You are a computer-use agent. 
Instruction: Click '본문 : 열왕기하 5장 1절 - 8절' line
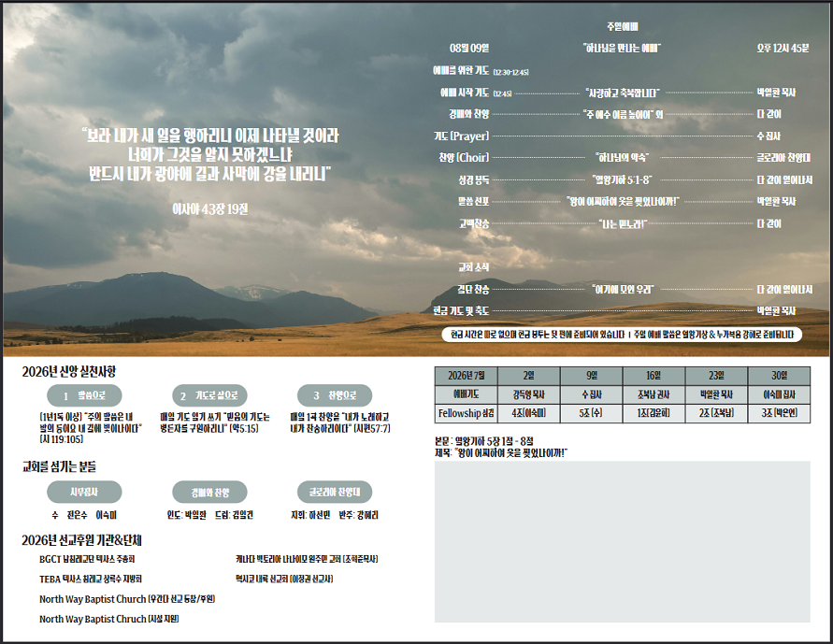pos(484,441)
